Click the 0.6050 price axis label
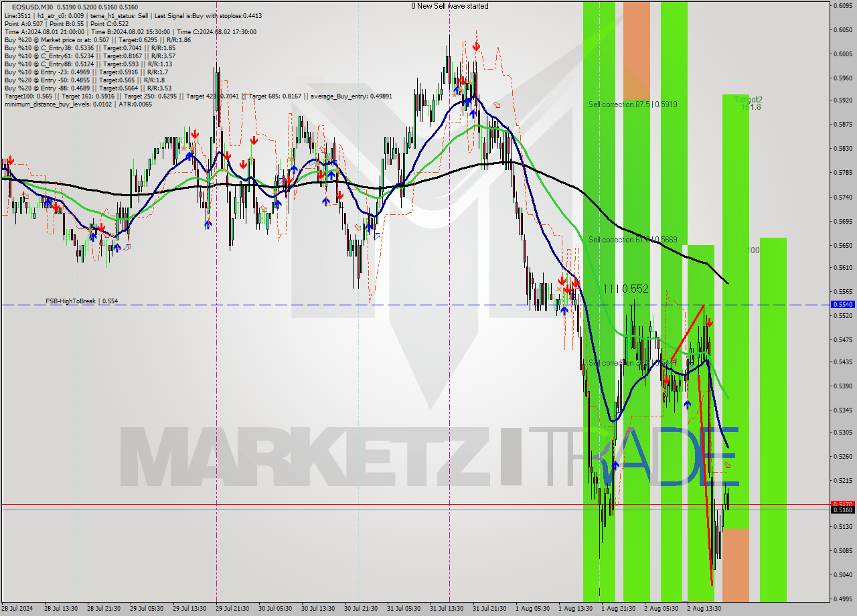 (x=843, y=30)
